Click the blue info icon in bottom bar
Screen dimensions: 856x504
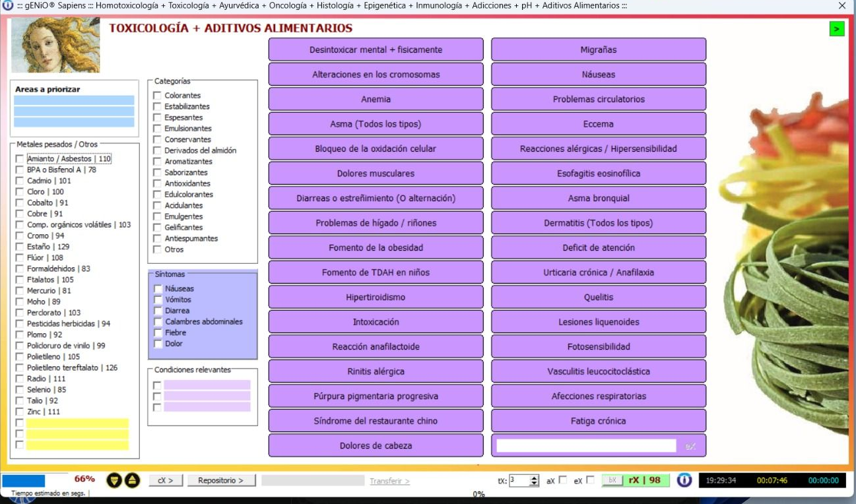pyautogui.click(x=684, y=480)
